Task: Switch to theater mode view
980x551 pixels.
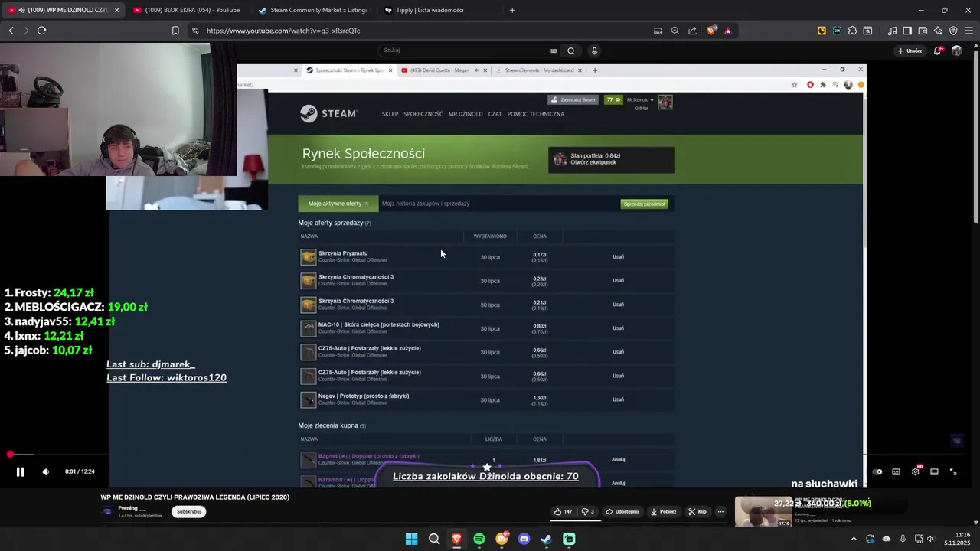Action: 934,472
